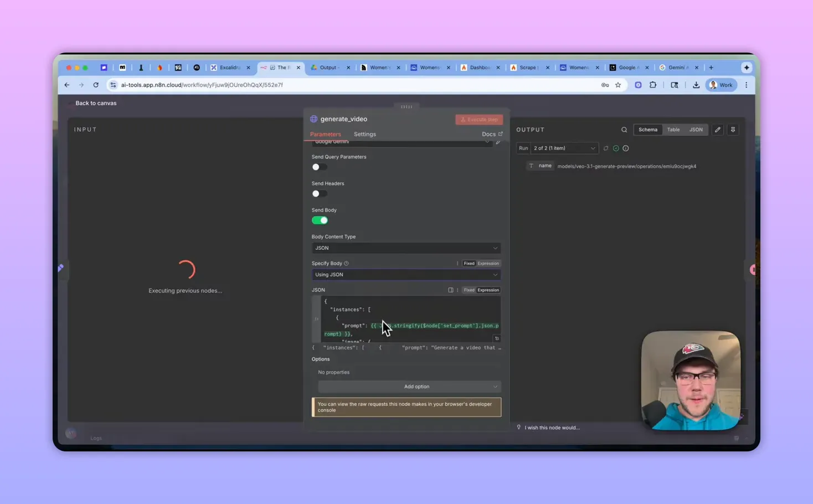Viewport: 813px width, 504px height.
Task: Open the Body Content Type JSON dropdown
Action: point(406,248)
